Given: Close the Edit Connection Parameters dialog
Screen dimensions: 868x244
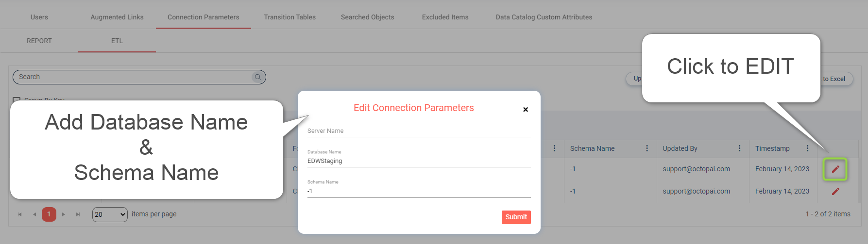Looking at the screenshot, I should click(525, 110).
